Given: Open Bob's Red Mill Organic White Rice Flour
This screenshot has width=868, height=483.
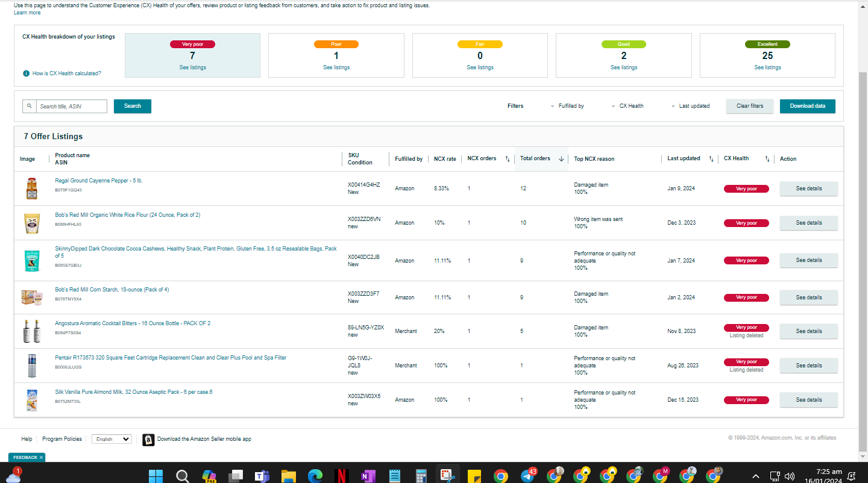Looking at the screenshot, I should tap(128, 215).
